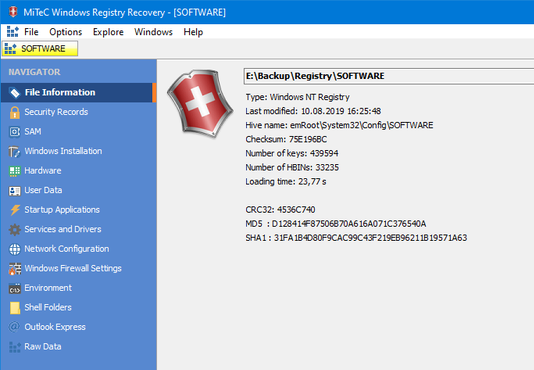Click the MiTeC shield icon in title bar
The width and height of the screenshot is (534, 370).
[13, 12]
